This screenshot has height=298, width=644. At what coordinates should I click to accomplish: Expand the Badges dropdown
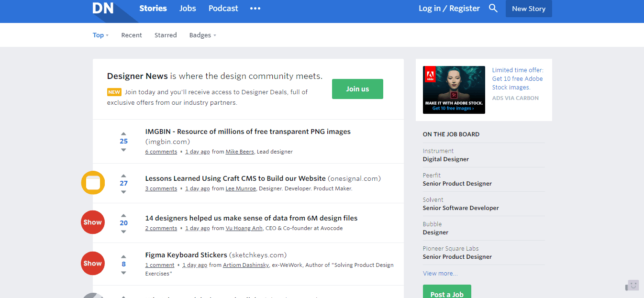point(202,35)
